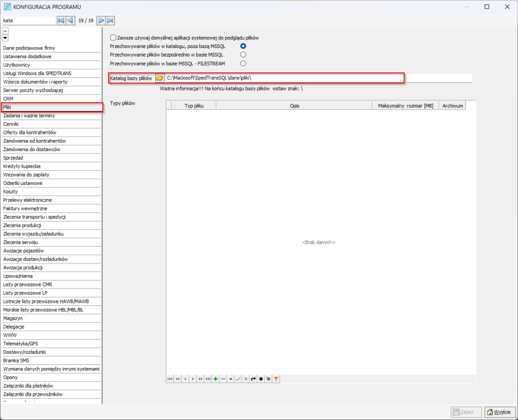Click the minus delete record icon
The height and width of the screenshot is (420, 518).
[x=223, y=379]
